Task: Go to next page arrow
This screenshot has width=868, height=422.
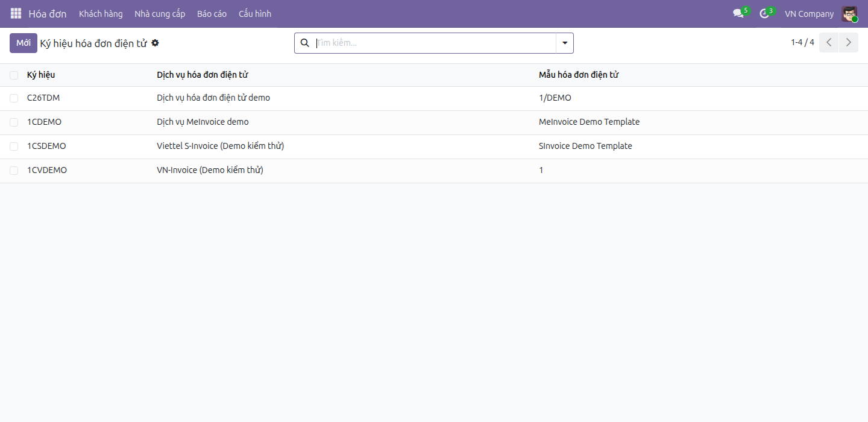Action: pos(849,43)
